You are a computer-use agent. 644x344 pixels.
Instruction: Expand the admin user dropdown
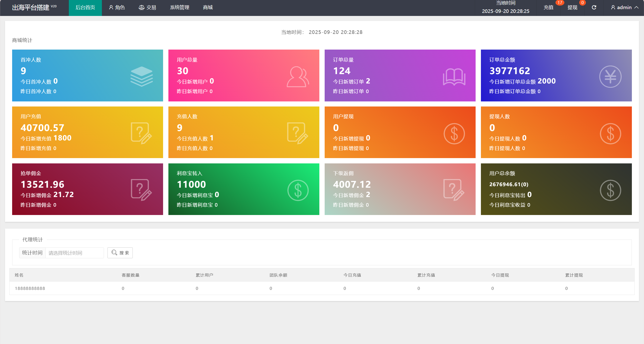pyautogui.click(x=625, y=8)
